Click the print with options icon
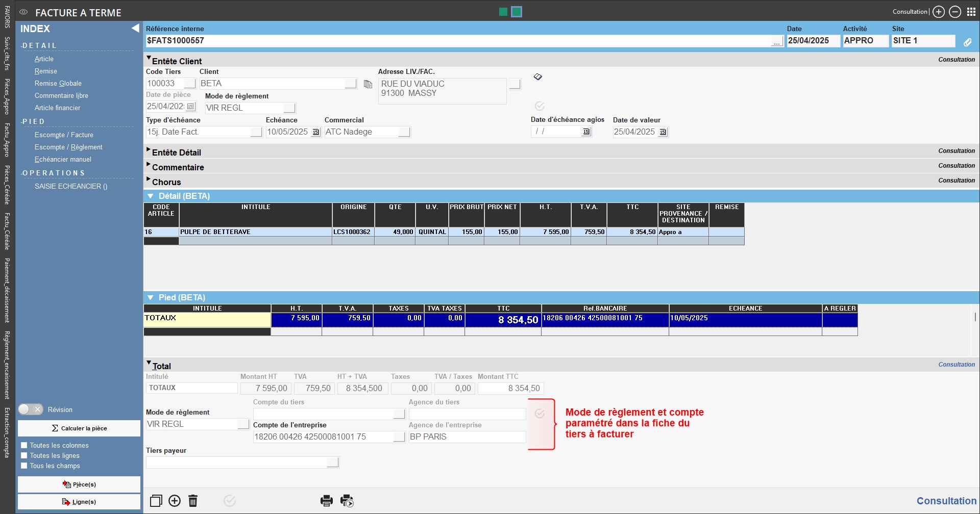 click(x=347, y=501)
